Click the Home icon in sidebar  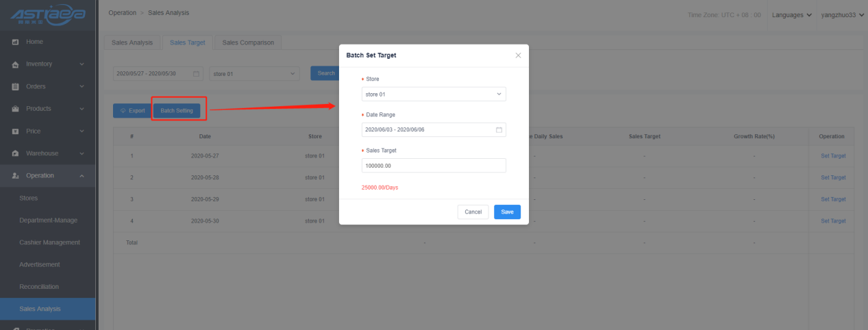click(x=15, y=42)
